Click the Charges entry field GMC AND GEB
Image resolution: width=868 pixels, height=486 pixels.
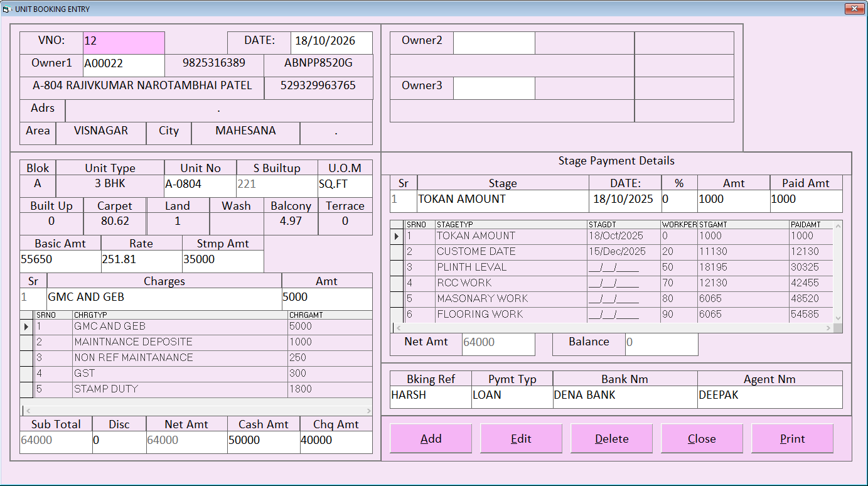click(x=164, y=299)
